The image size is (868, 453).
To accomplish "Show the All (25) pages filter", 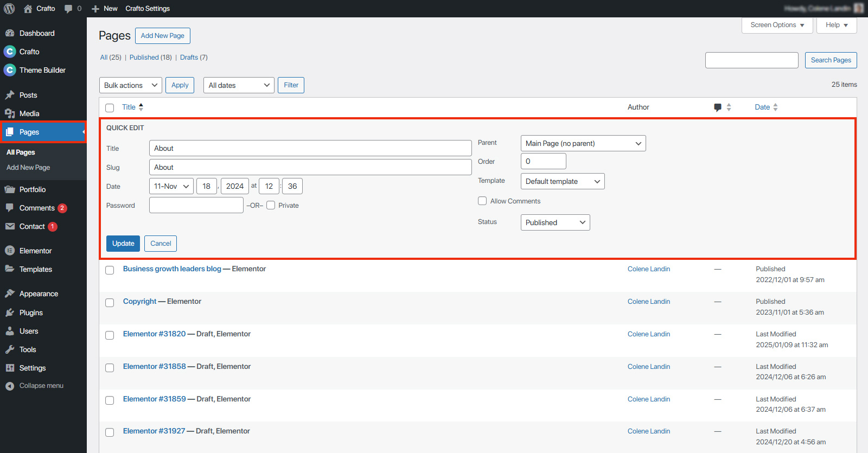I will click(x=111, y=58).
